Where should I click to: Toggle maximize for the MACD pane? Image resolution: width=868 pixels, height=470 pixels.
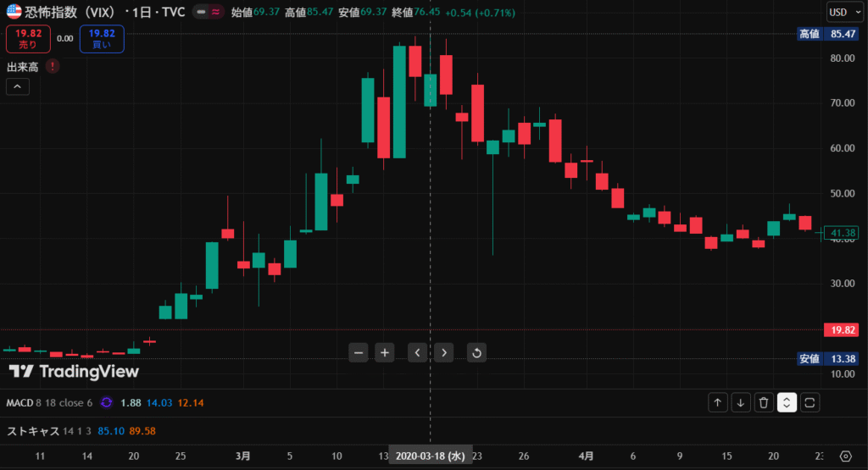click(810, 403)
